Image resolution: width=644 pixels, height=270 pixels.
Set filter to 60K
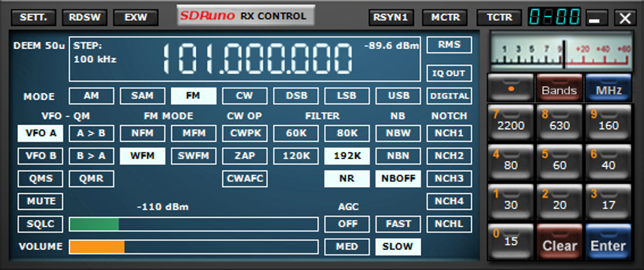coord(296,133)
